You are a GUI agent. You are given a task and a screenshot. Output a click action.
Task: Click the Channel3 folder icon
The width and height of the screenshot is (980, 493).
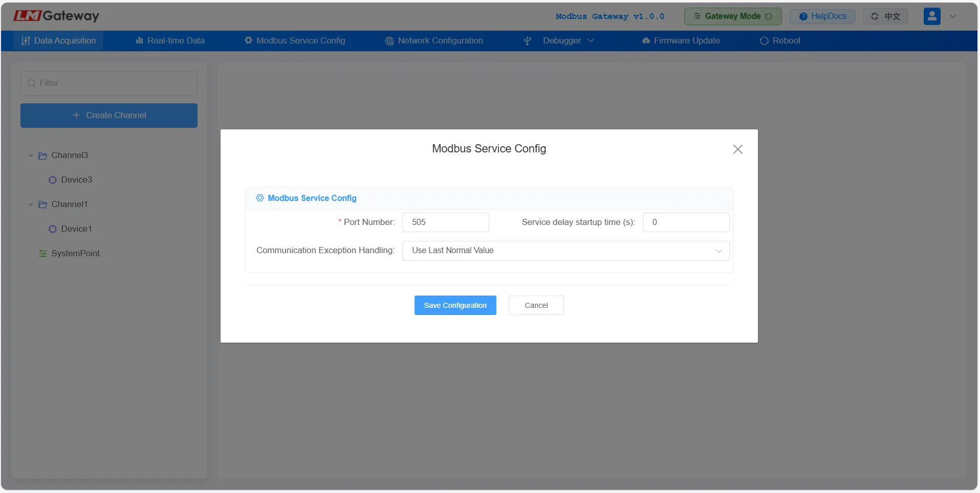tap(42, 155)
